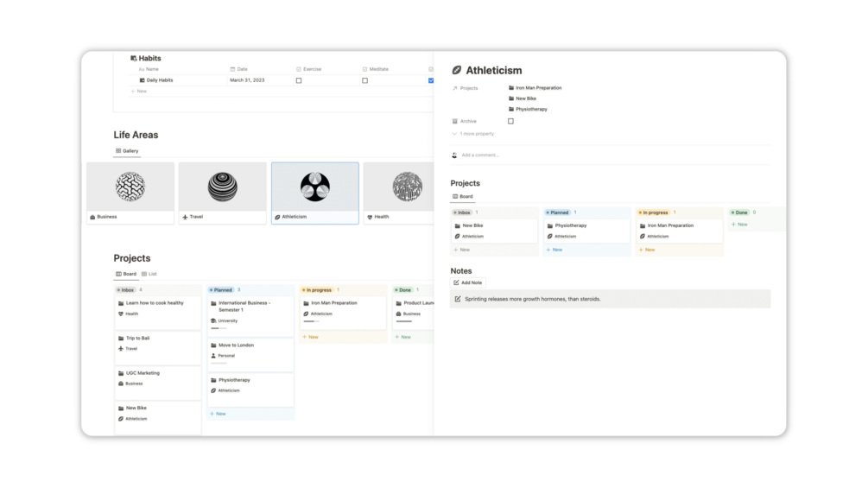Add new card under main In progress column
The height and width of the screenshot is (488, 868).
tap(310, 337)
